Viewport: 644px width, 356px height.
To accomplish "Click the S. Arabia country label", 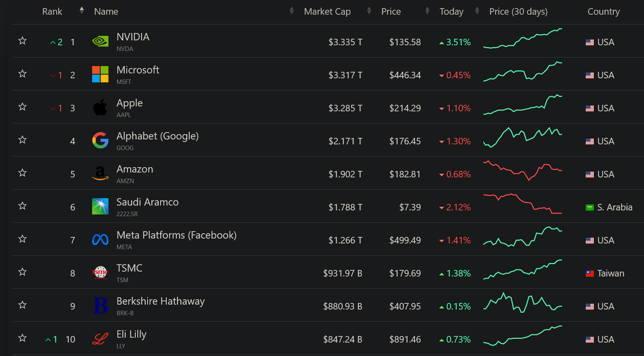I will [x=615, y=208].
